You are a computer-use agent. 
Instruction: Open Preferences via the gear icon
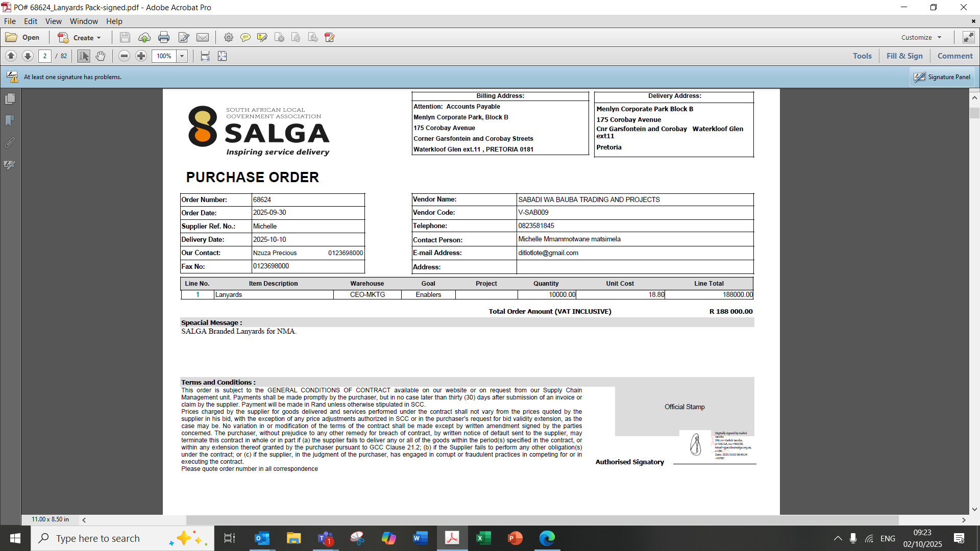tap(229, 37)
